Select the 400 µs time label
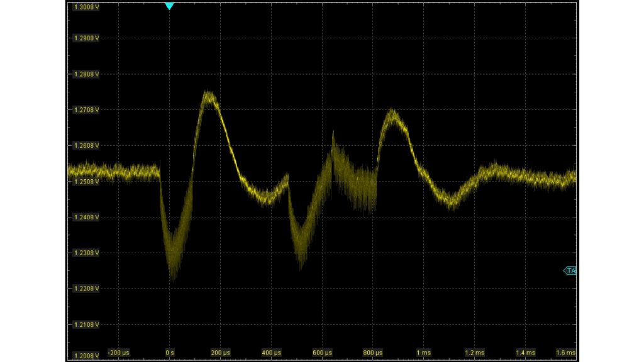 coord(272,353)
